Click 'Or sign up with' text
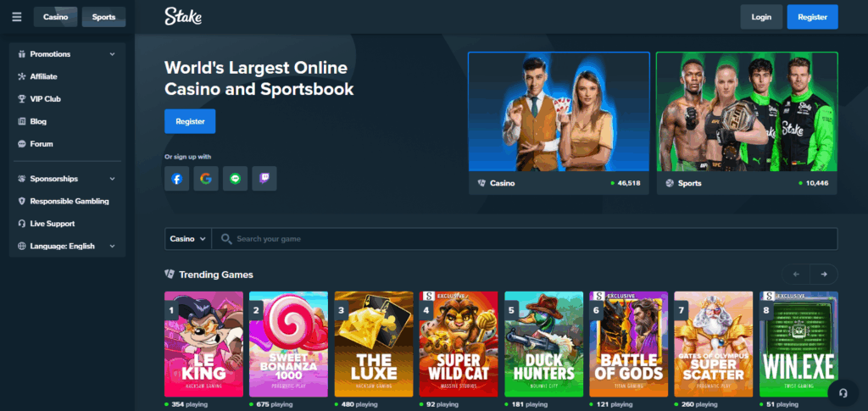868x411 pixels. tap(187, 157)
